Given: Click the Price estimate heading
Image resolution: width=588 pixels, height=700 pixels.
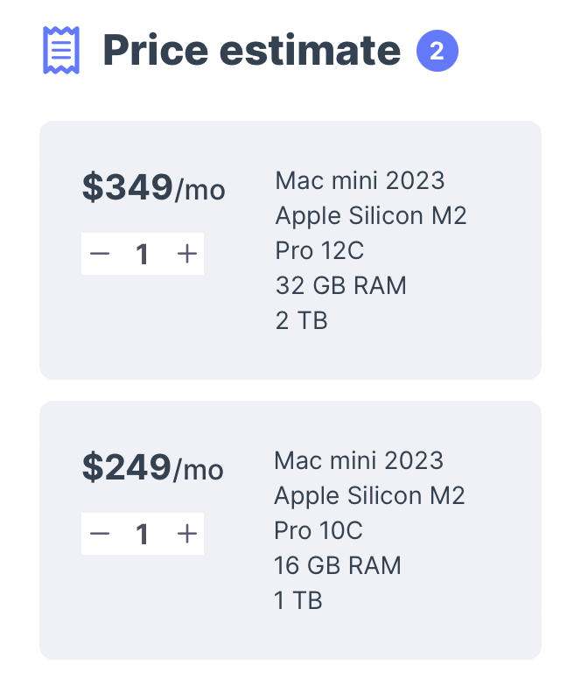Looking at the screenshot, I should 252,51.
